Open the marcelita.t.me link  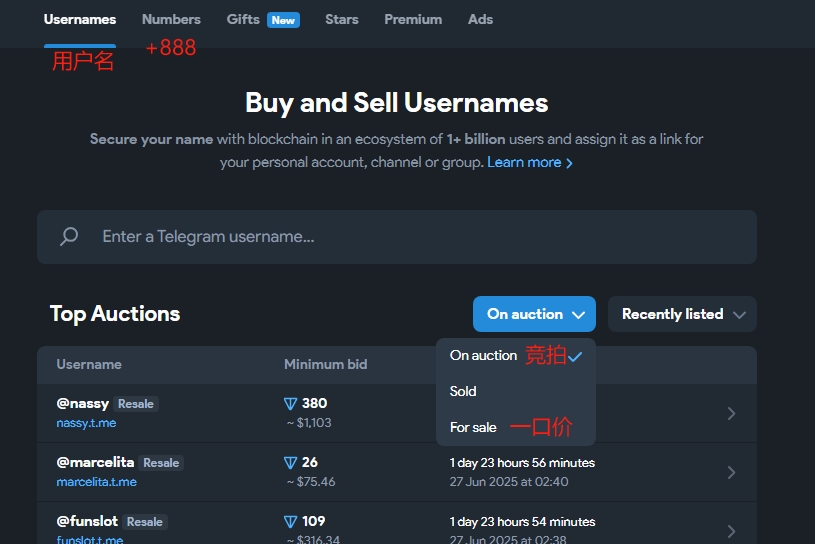(x=97, y=482)
